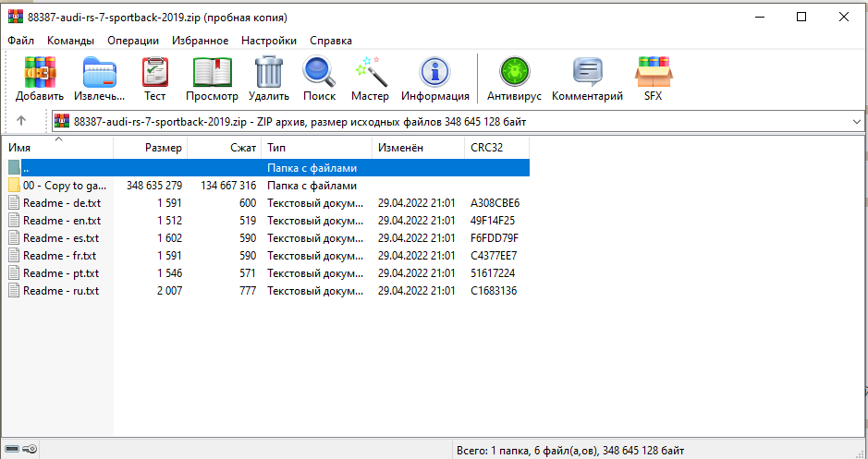
Task: Click the text file icon of Readme - de.txt
Action: coord(15,203)
